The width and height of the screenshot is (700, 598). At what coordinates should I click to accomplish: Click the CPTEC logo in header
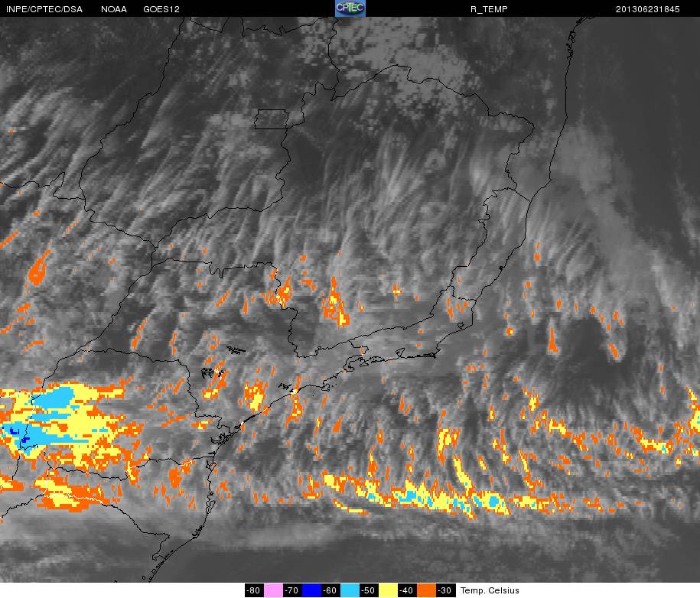[350, 8]
